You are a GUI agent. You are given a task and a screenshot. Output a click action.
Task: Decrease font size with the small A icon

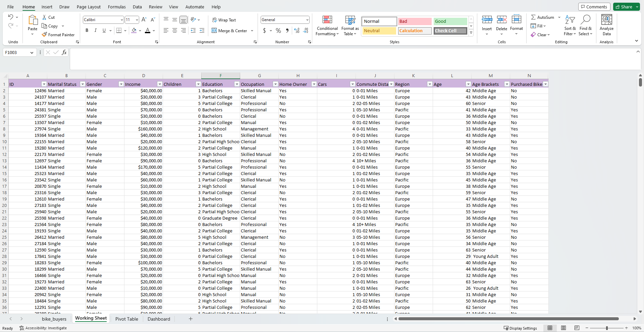pyautogui.click(x=153, y=20)
